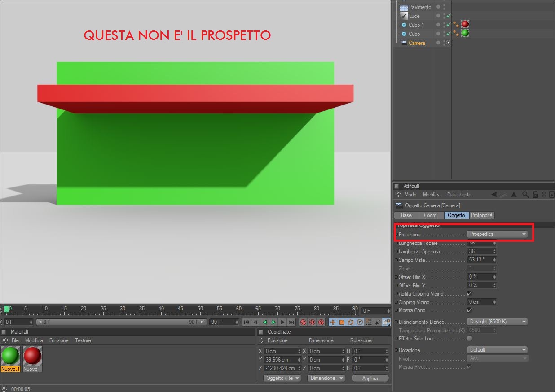This screenshot has height=392, width=555.
Task: Select the Luce object
Action: [414, 16]
